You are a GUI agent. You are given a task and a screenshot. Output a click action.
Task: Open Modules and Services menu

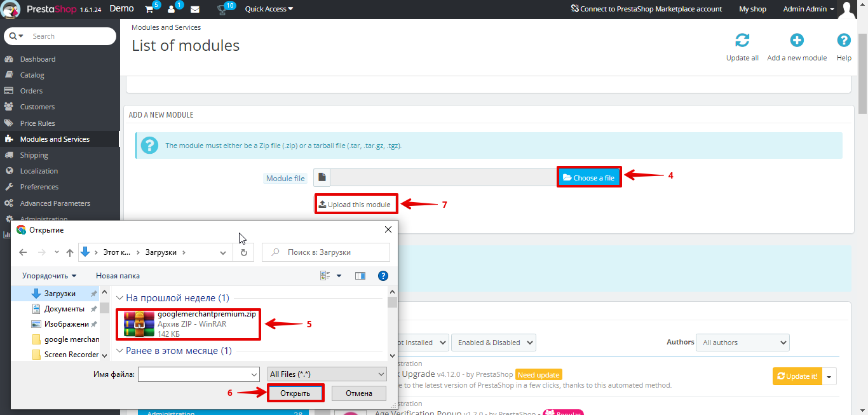pos(55,139)
